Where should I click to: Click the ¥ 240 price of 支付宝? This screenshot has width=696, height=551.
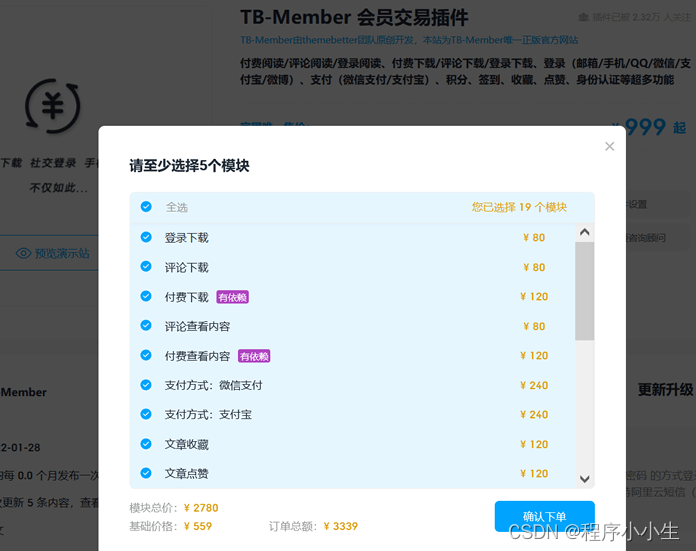click(x=534, y=415)
